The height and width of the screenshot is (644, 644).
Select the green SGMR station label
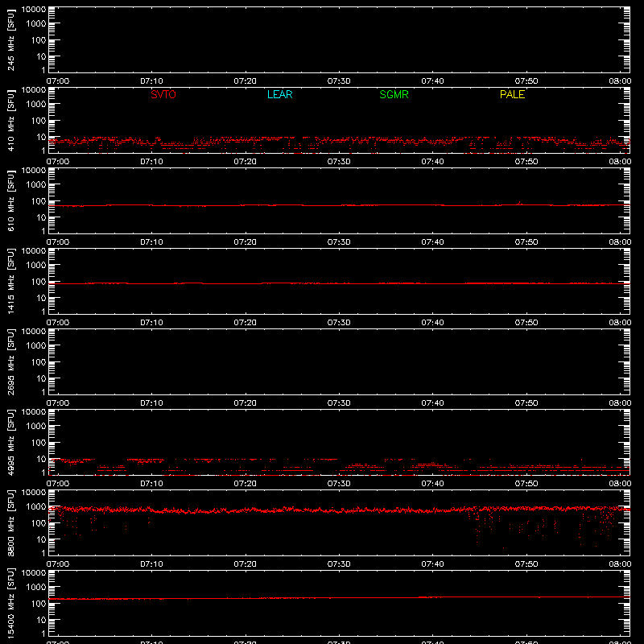tap(394, 94)
